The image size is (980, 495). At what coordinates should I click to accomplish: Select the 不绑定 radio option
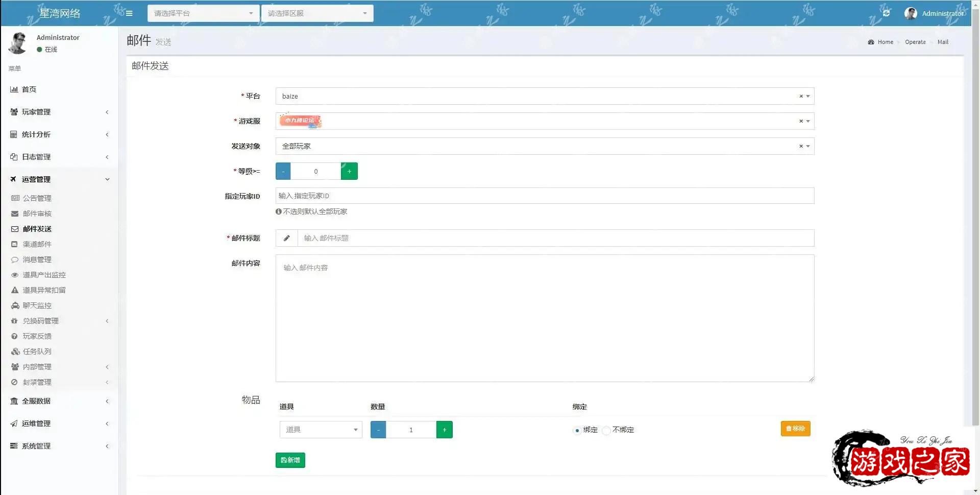(x=606, y=430)
